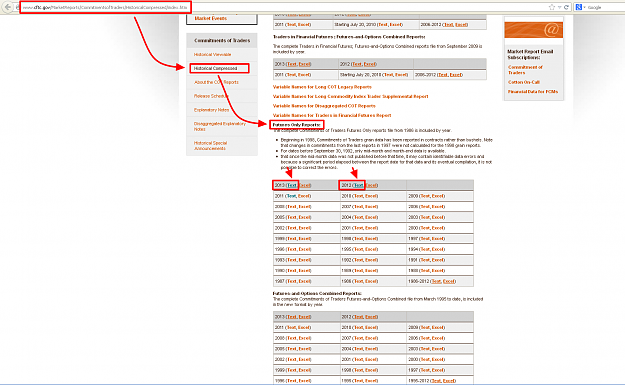The height and width of the screenshot is (385, 625).
Task: Open Release Schedule in the sidebar
Action: [210, 96]
